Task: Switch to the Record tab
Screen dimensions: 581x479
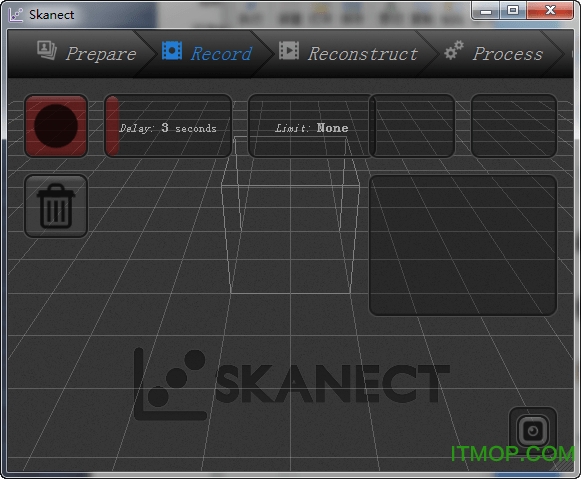Action: [x=207, y=53]
